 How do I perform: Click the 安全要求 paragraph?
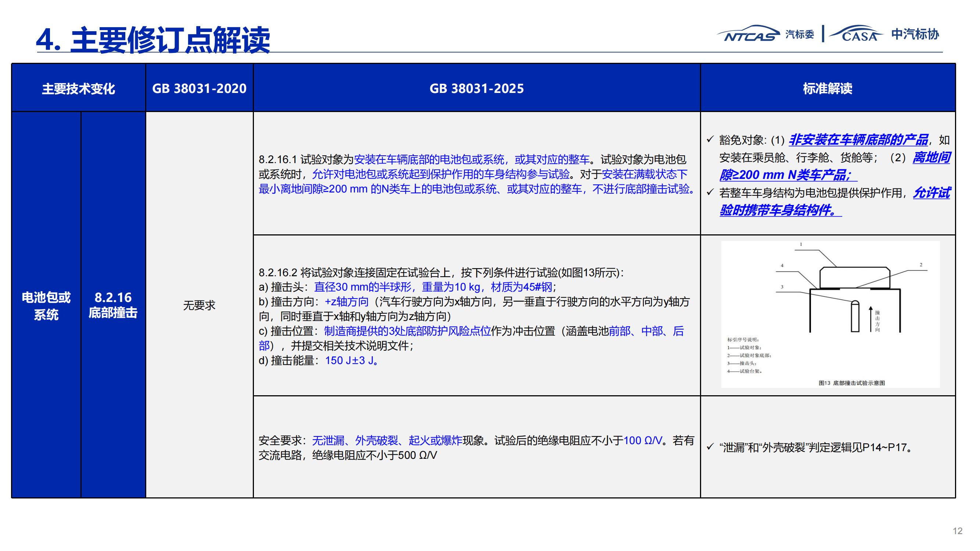point(476,447)
